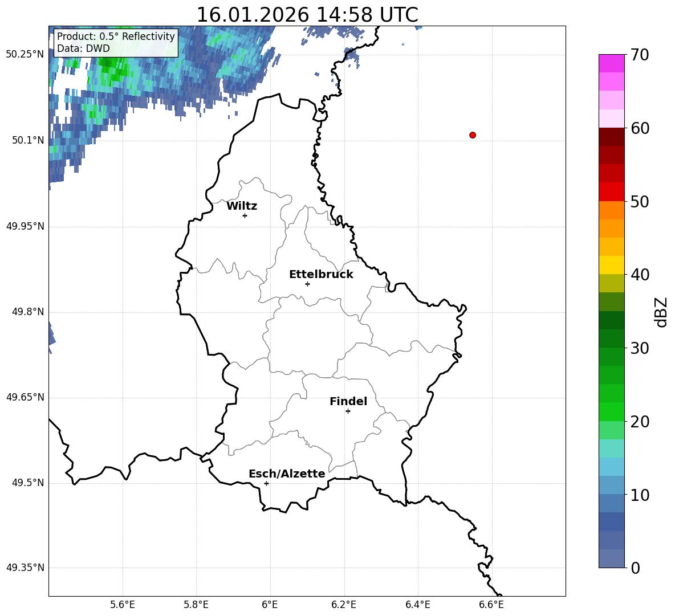The width and height of the screenshot is (675, 616).
Task: Click the 5.8°E longitude label
Action: pyautogui.click(x=196, y=605)
